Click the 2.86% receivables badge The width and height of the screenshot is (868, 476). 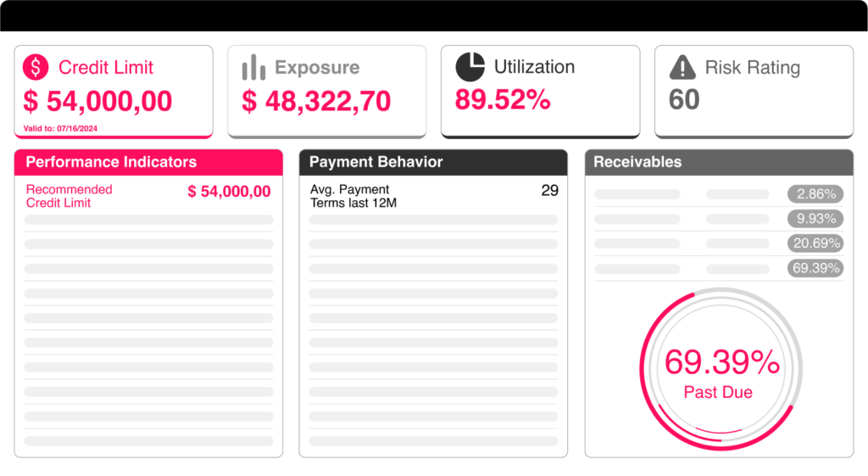coord(816,193)
